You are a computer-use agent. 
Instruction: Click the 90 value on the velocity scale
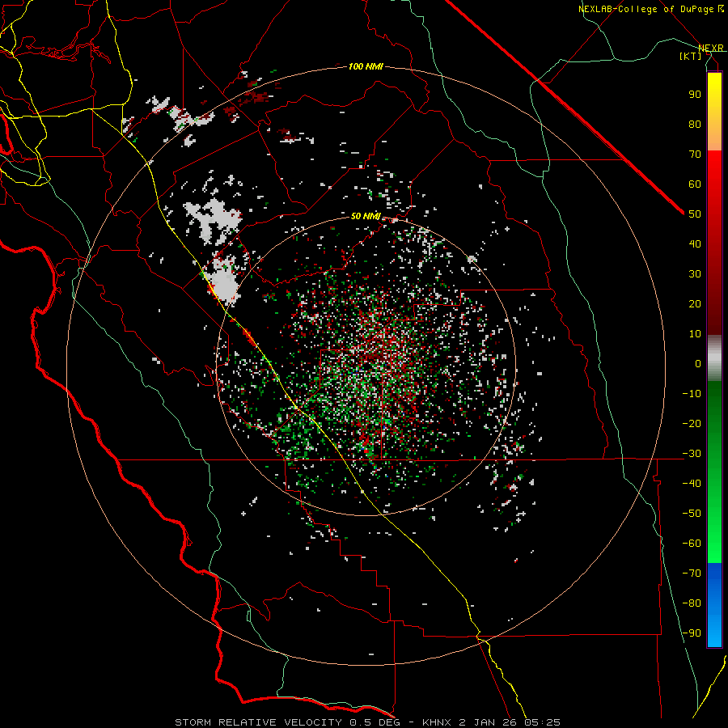[695, 95]
